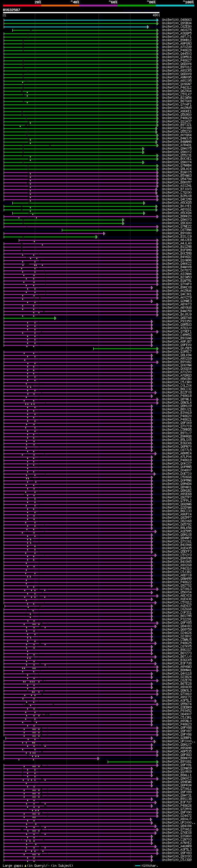Screen dimensions: 197x868
Task: Select the UniRef100_B9YU82 label
Action: pos(177,362)
